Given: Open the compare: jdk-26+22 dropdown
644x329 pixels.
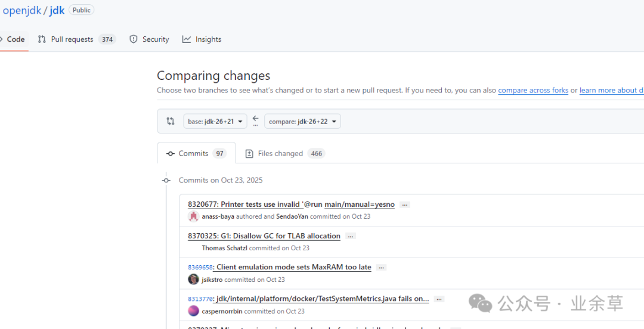Looking at the screenshot, I should point(302,122).
